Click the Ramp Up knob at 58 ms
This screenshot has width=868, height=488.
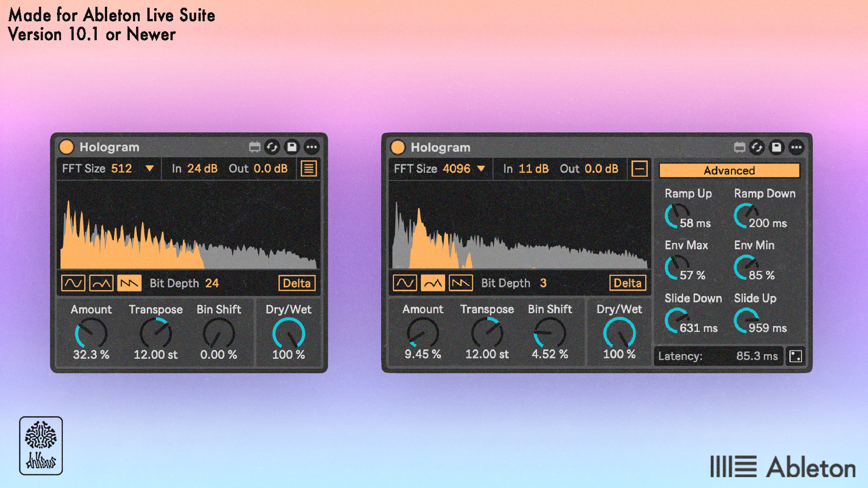[x=676, y=216]
